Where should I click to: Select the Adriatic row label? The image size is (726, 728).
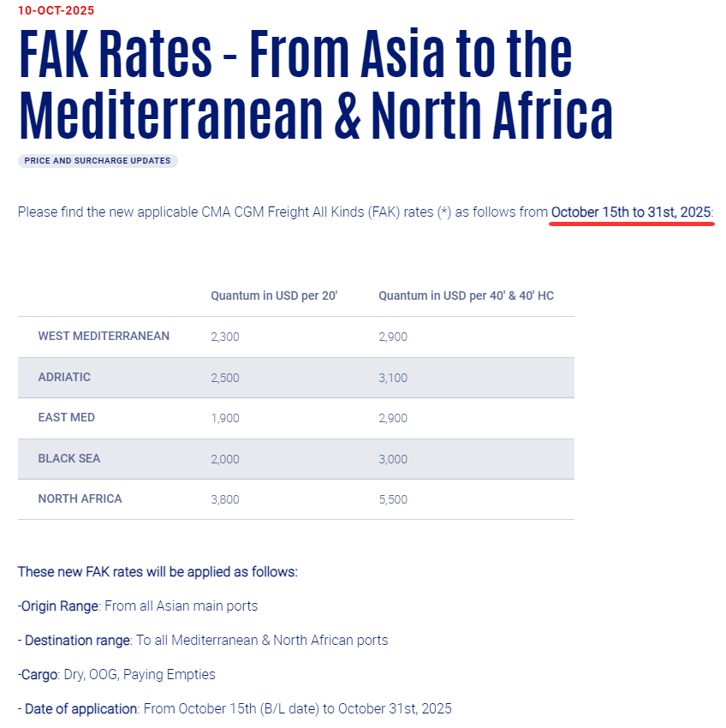pyautogui.click(x=64, y=377)
